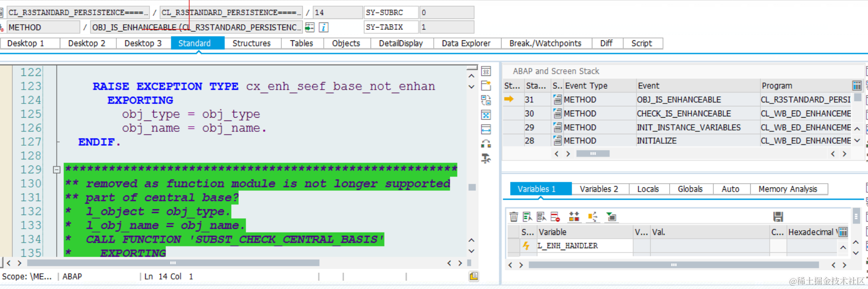
Task: Click the horizontal arrows window icon beside the editor
Action: (x=486, y=129)
